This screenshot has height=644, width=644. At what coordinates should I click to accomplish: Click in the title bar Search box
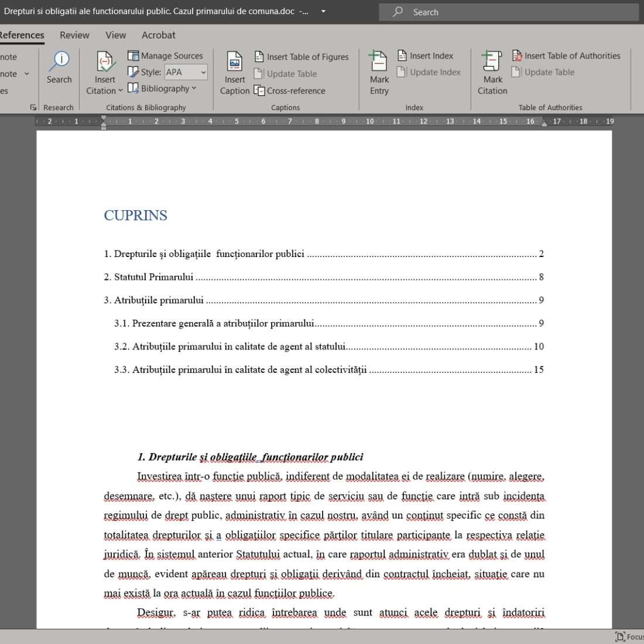(x=508, y=12)
